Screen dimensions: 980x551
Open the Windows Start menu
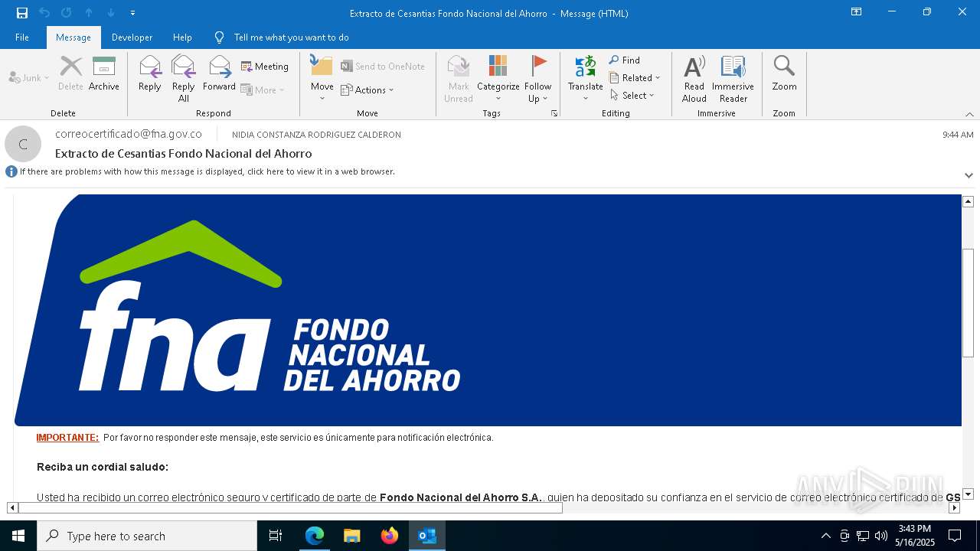tap(18, 536)
